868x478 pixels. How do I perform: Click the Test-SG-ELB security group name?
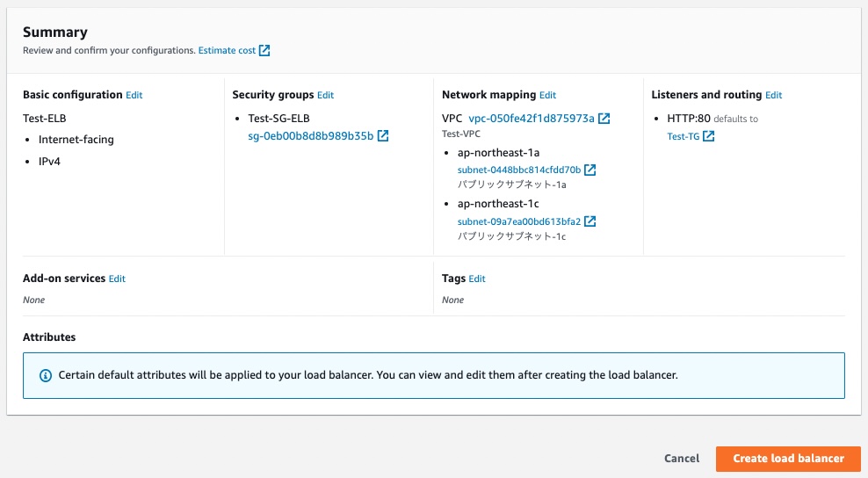[x=279, y=119]
